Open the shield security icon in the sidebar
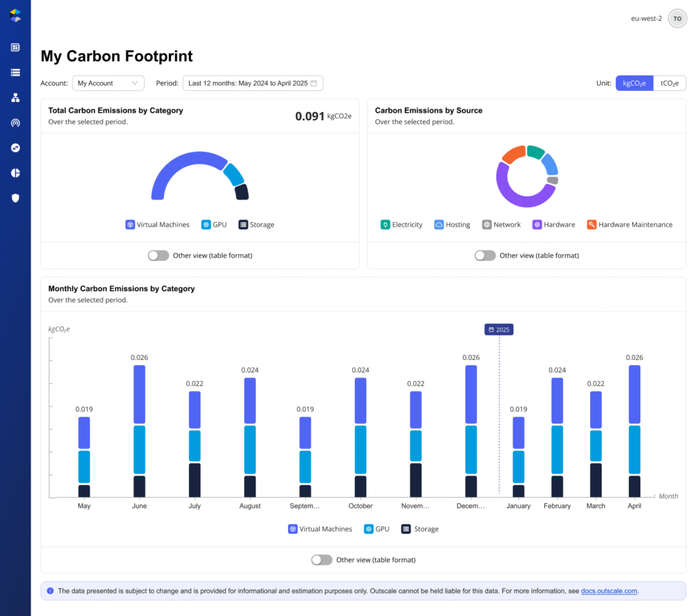This screenshot has width=696, height=616. [15, 198]
